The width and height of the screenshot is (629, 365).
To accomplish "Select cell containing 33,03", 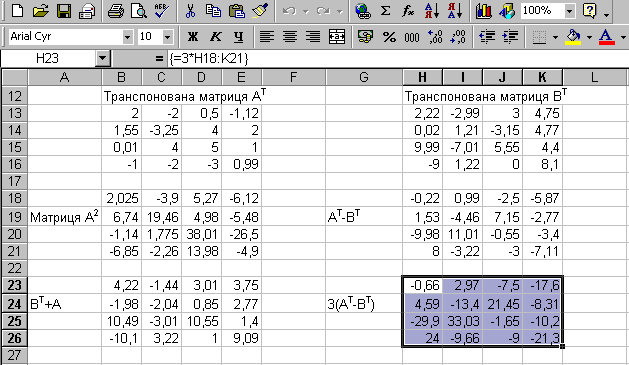I will click(463, 321).
